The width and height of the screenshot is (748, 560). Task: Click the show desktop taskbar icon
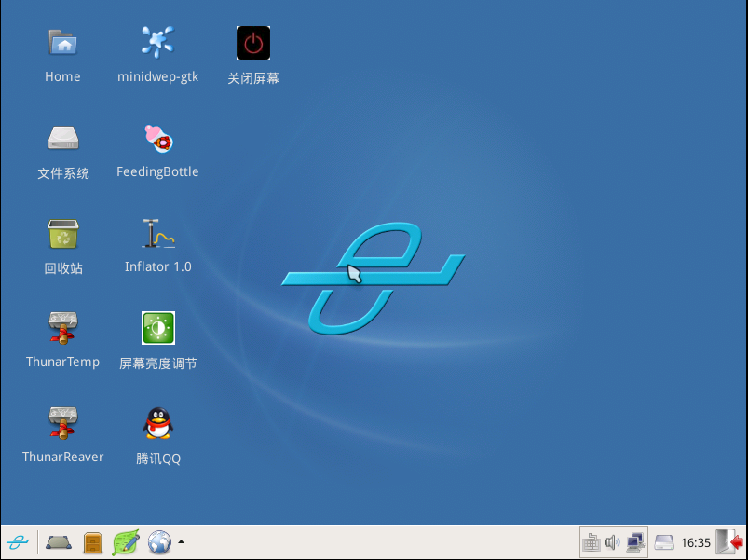[x=58, y=542]
